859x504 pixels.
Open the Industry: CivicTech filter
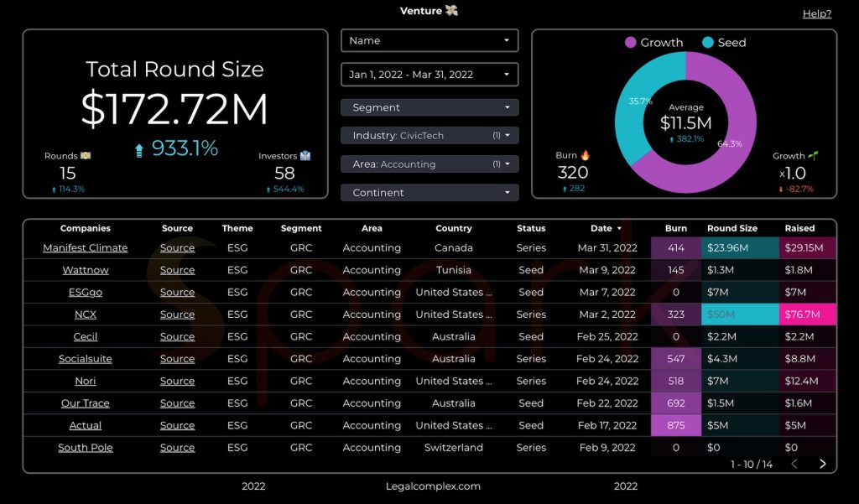[x=429, y=135]
